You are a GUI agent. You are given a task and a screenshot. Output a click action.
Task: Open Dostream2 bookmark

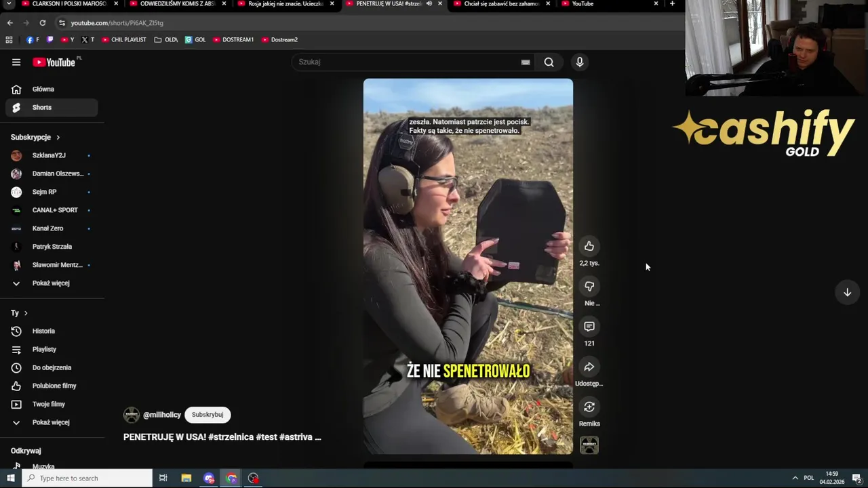point(279,40)
